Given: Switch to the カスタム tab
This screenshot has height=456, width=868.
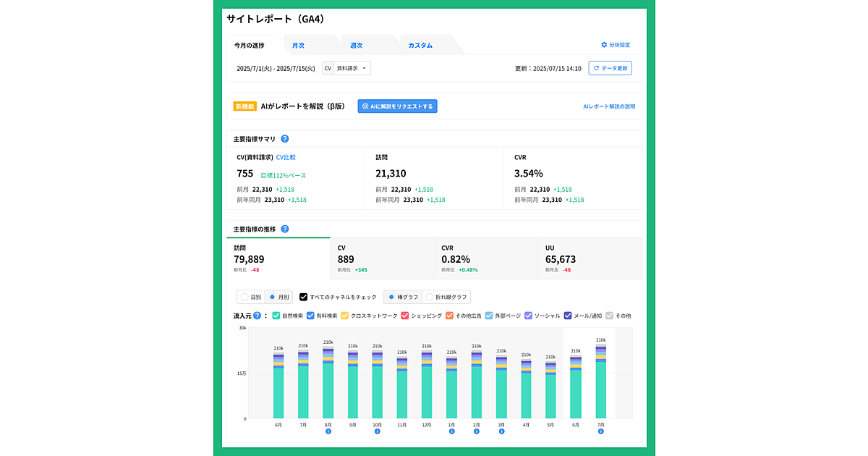Looking at the screenshot, I should point(420,45).
